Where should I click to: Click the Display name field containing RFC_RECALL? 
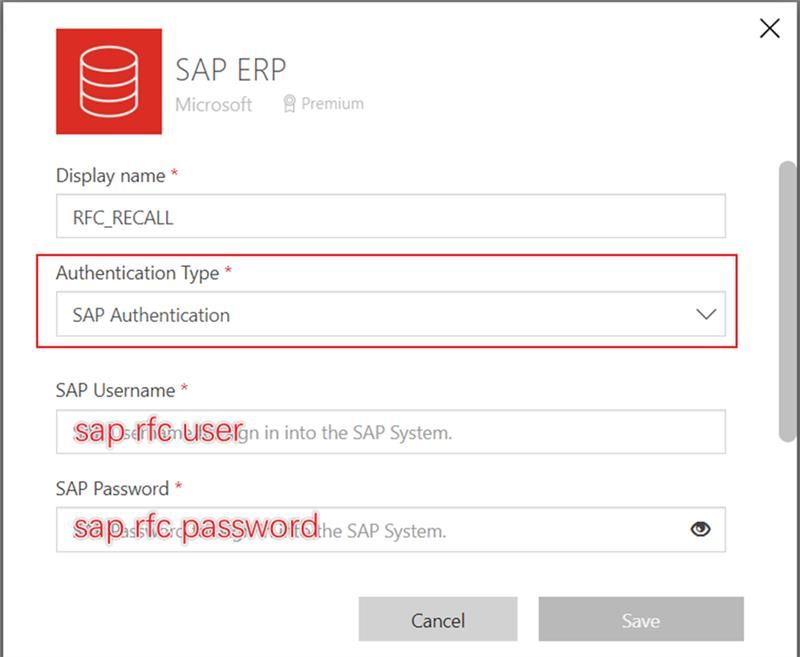point(391,216)
